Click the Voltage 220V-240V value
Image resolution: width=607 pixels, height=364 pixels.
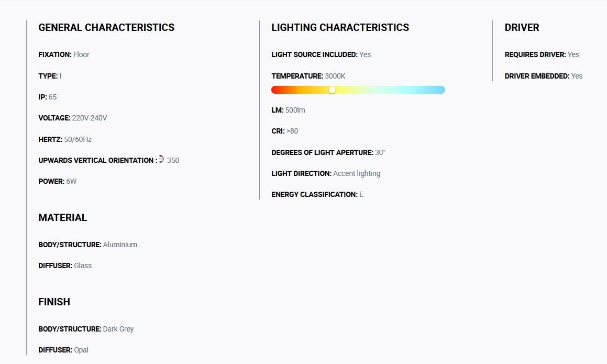(x=90, y=118)
